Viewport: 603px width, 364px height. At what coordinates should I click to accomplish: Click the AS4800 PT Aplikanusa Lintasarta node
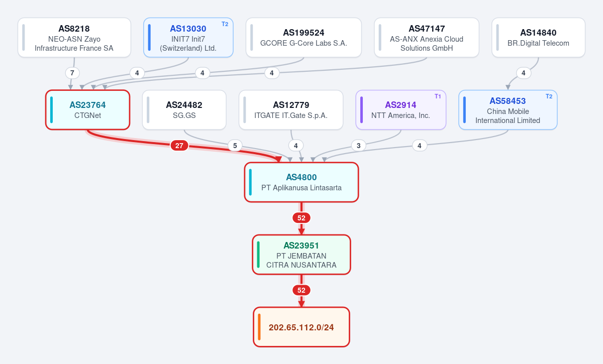tap(301, 182)
